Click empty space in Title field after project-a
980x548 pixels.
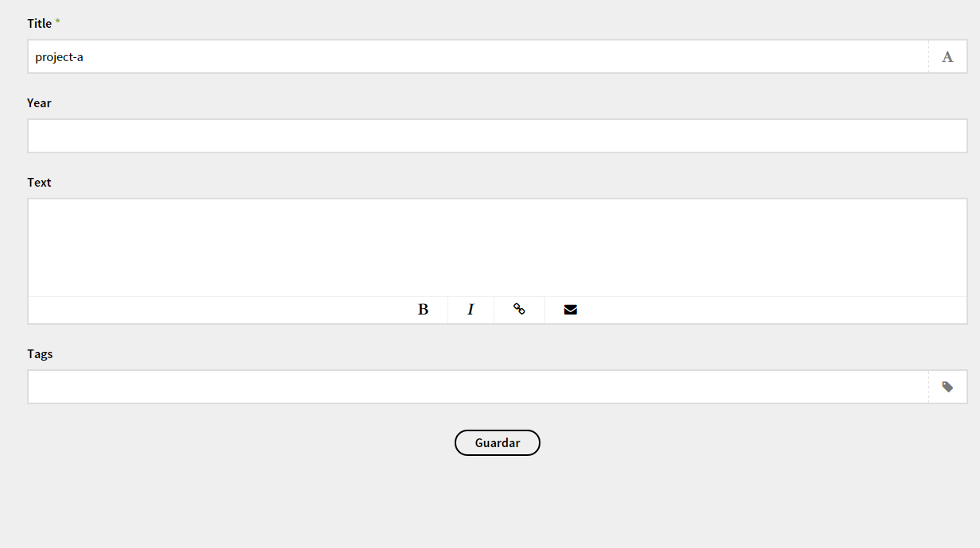477,57
